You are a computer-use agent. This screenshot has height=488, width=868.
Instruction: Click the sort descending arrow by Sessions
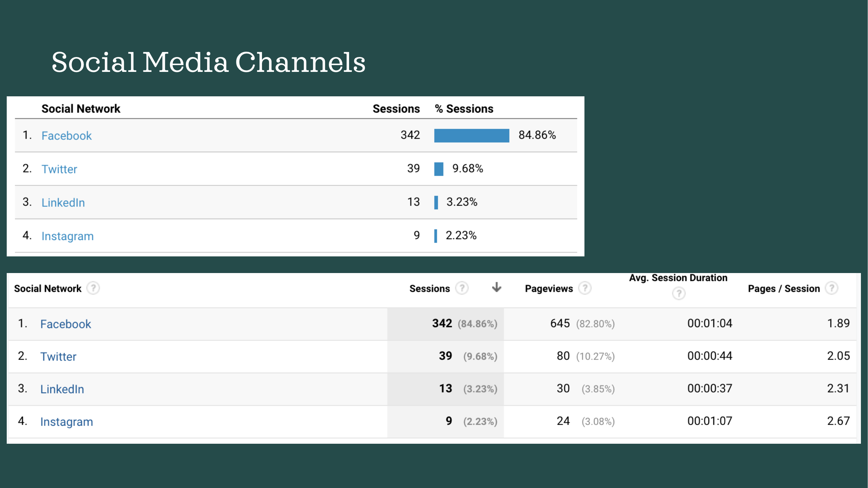(497, 287)
